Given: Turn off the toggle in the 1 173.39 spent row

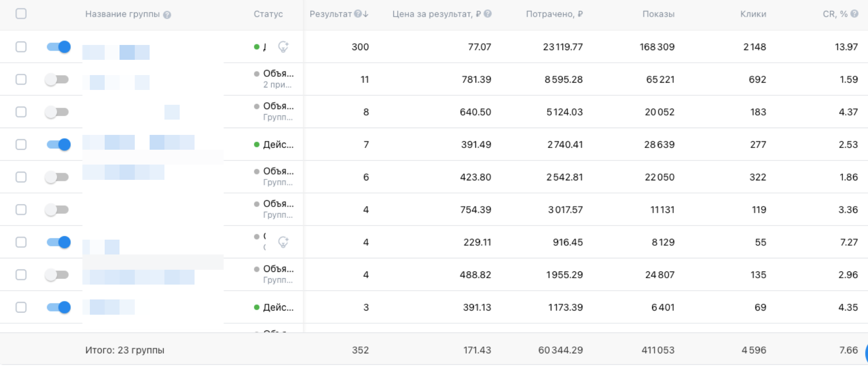Looking at the screenshot, I should tap(58, 307).
